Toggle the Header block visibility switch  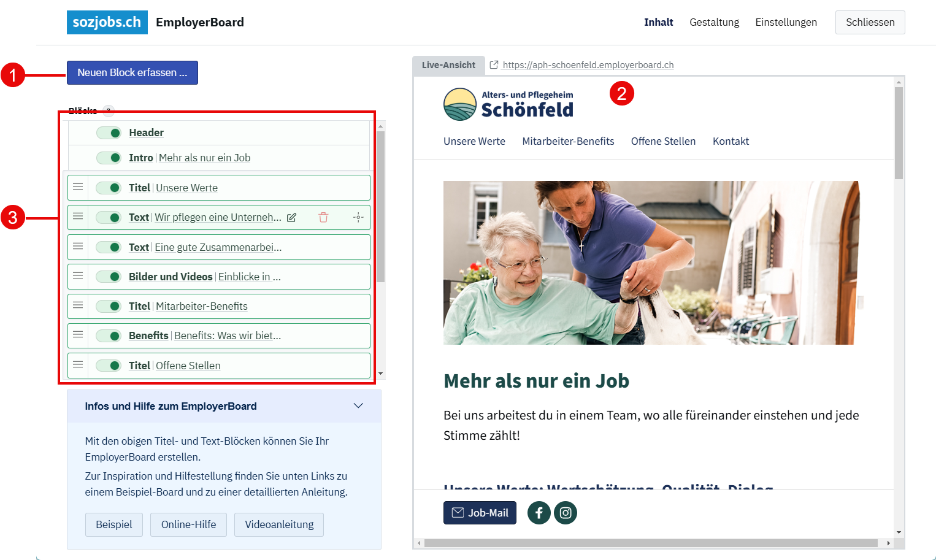click(x=109, y=133)
